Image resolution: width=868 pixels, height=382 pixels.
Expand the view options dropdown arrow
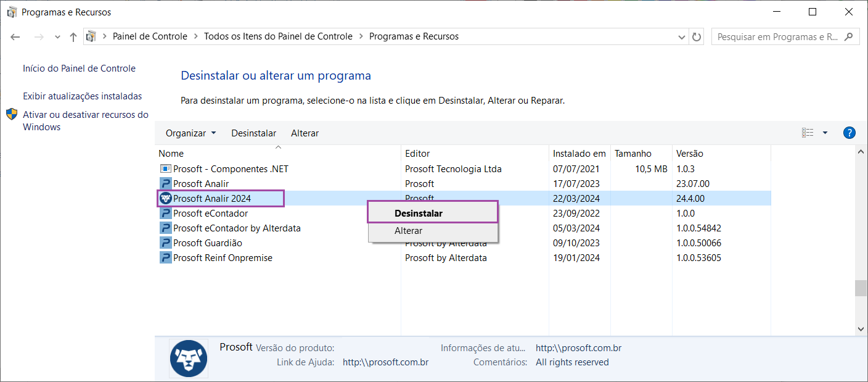tap(825, 133)
